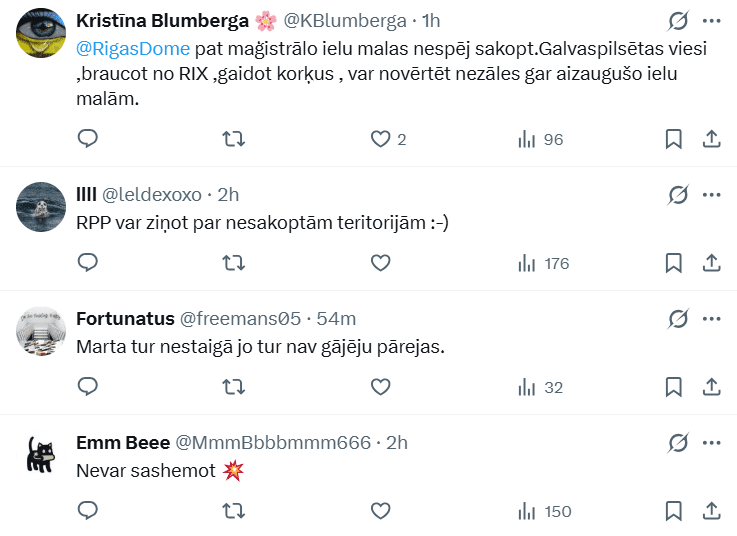Open Grok icon on Kristīna Blumberga's tweet

[x=678, y=21]
